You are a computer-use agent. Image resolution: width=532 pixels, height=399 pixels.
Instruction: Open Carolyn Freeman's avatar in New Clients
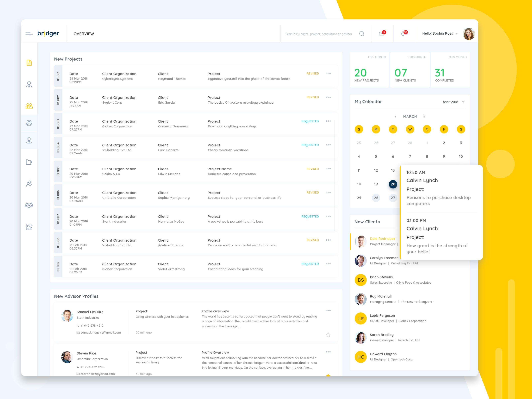361,261
